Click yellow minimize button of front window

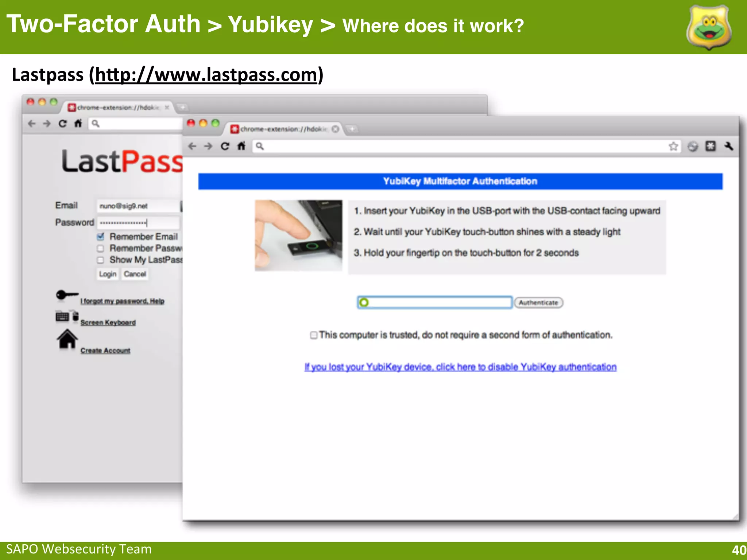point(203,123)
